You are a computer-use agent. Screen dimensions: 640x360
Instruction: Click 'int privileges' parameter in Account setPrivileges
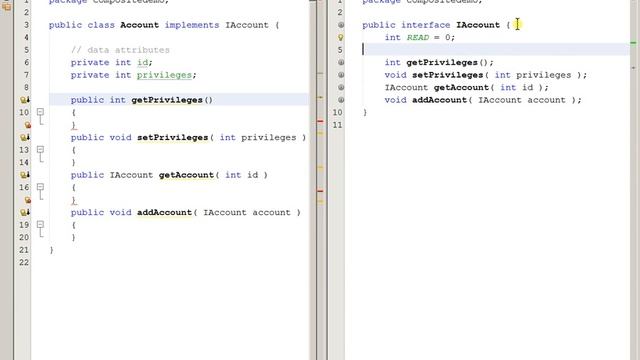[x=258, y=138]
